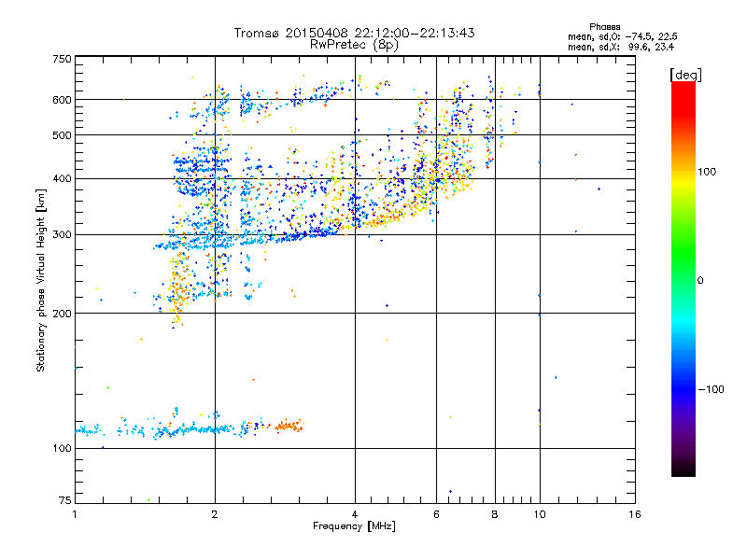Click the x-axis tick label '2'
The image size is (747, 560).
click(x=215, y=514)
